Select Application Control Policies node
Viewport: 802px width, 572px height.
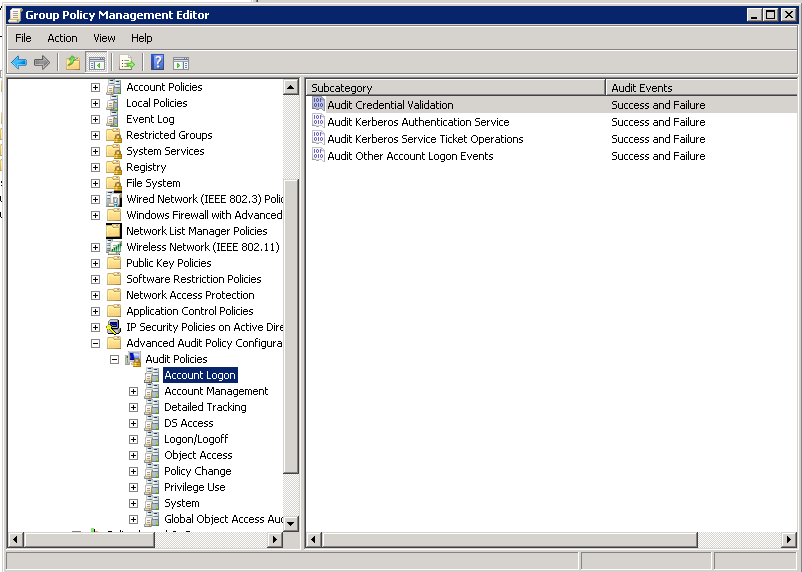(x=190, y=311)
